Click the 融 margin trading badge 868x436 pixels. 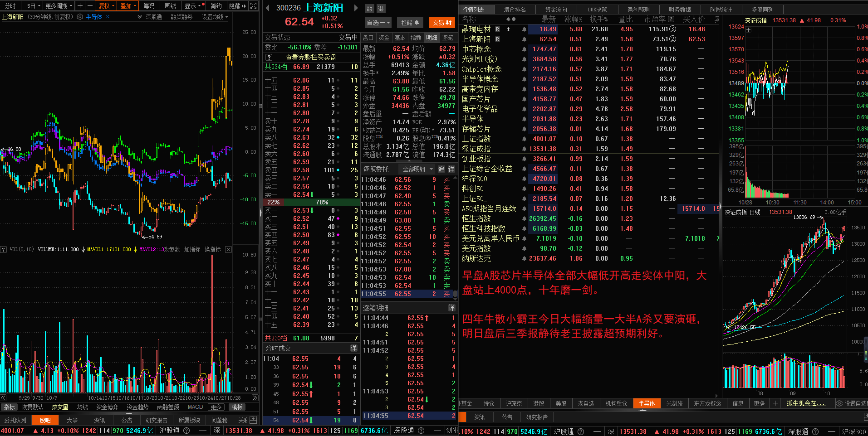(370, 9)
